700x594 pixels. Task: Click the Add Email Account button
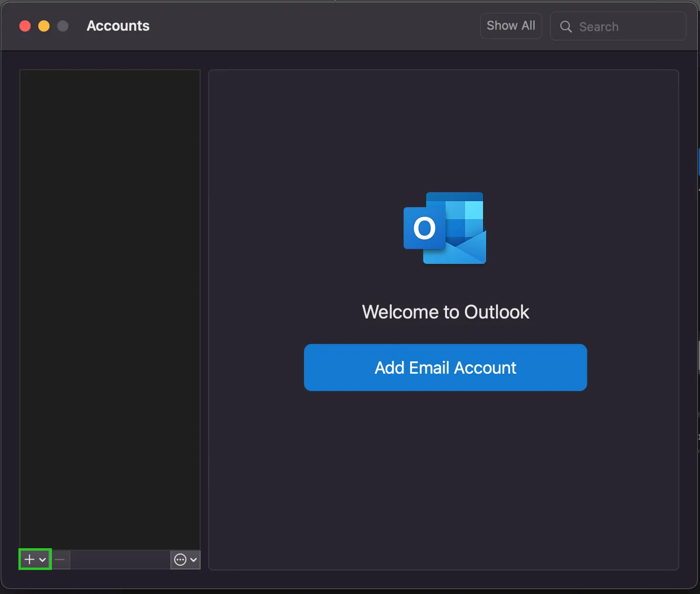445,368
